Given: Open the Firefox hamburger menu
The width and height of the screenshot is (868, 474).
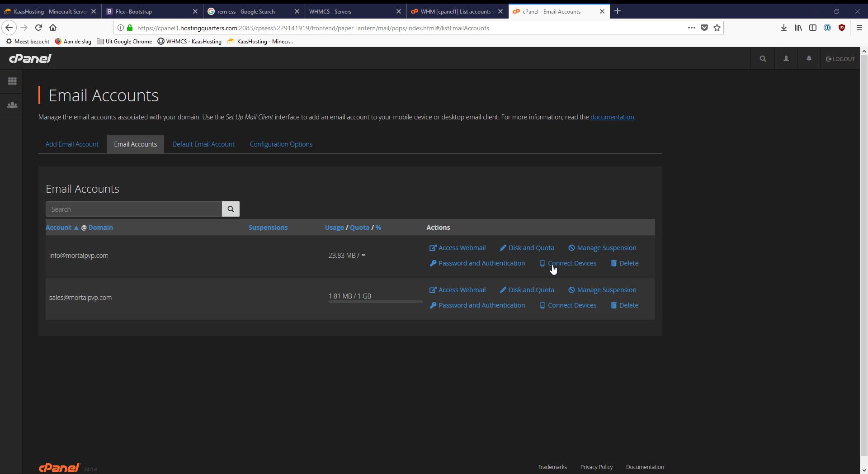Looking at the screenshot, I should (x=859, y=28).
